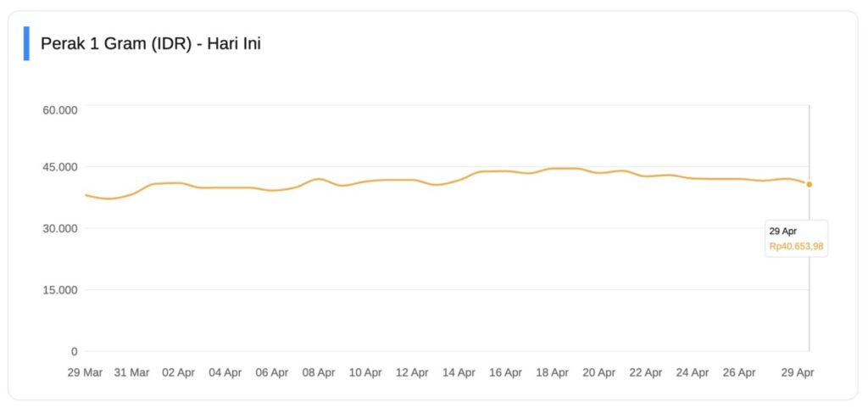Click the 29 Apr date inside the tooltip
The width and height of the screenshot is (868, 408).
[x=782, y=231]
